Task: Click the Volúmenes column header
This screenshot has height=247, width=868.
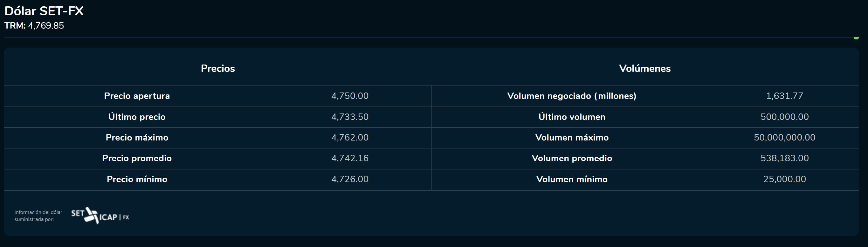Action: pos(644,68)
